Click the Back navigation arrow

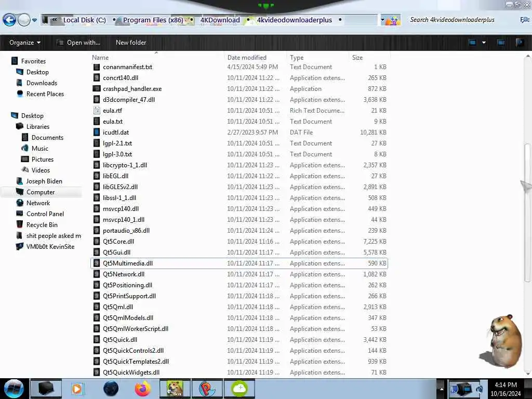[9, 20]
